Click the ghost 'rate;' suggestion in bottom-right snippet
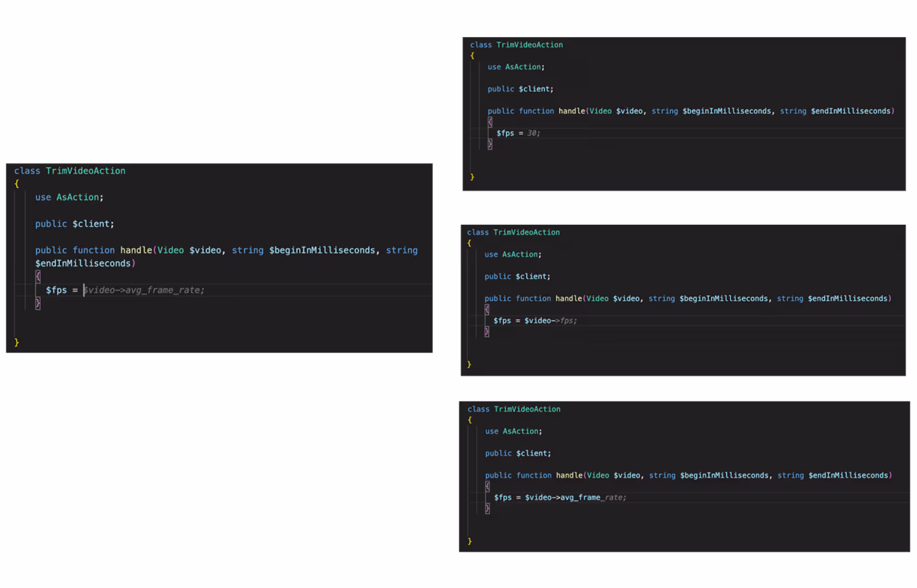 [x=616, y=498]
